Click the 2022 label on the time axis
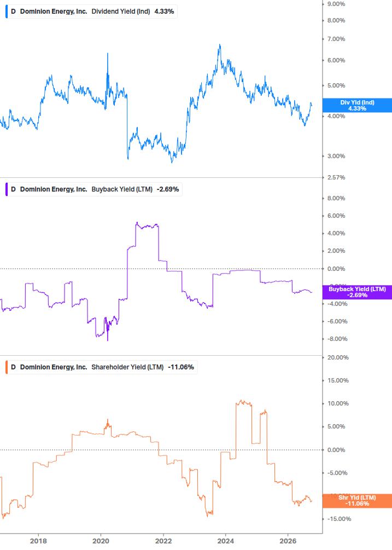 click(163, 541)
